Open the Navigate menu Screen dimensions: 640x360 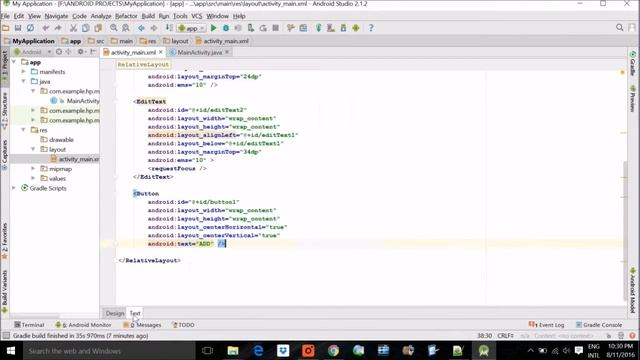coord(56,16)
